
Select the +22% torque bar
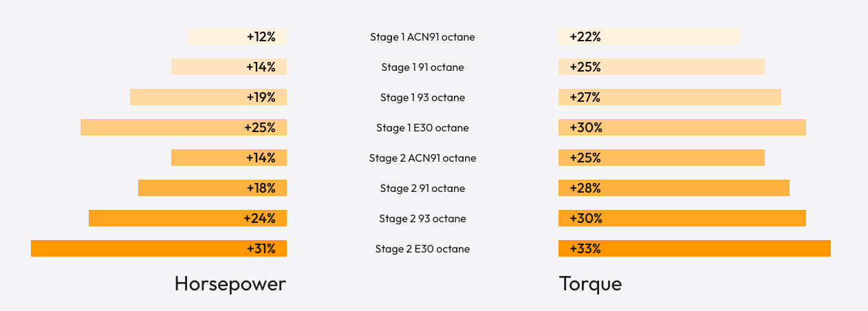(x=649, y=37)
